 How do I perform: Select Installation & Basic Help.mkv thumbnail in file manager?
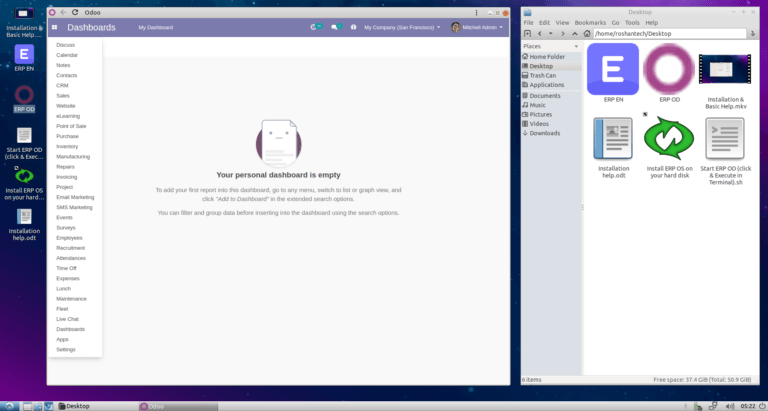click(x=725, y=69)
